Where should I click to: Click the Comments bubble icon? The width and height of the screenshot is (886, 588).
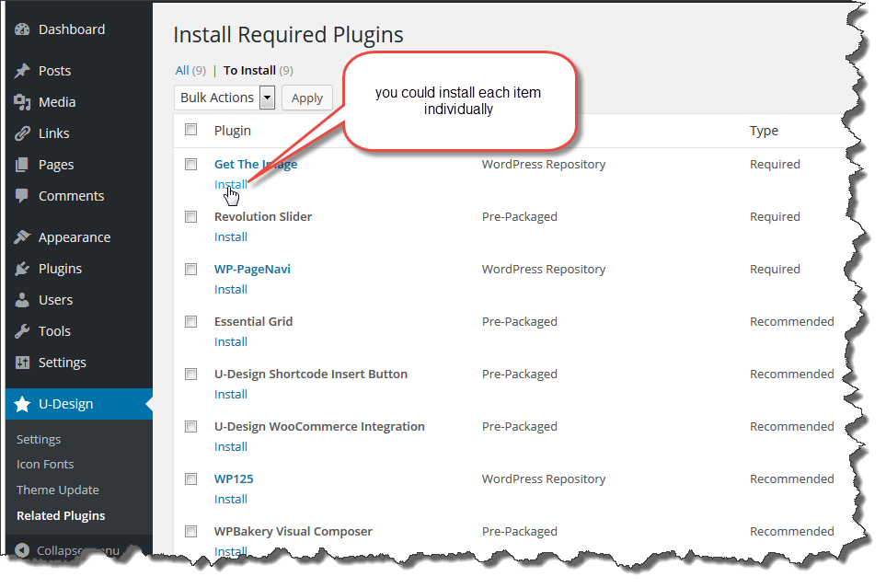[x=22, y=196]
